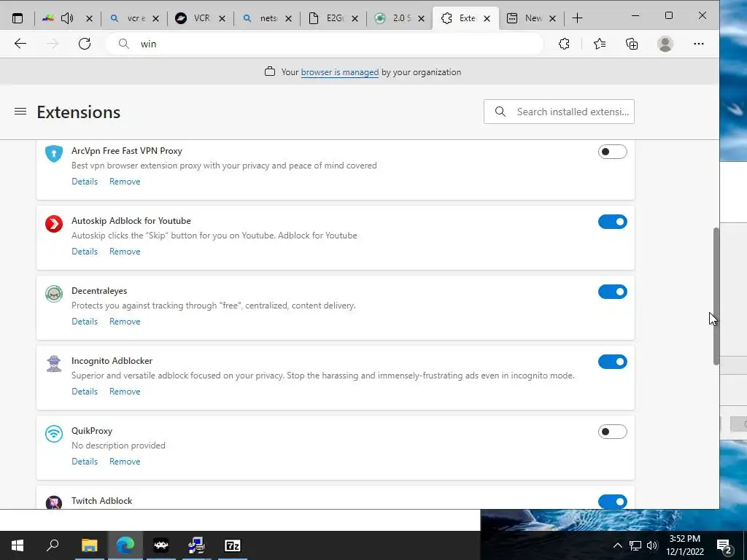Close the Extensions tab
Image resolution: width=747 pixels, height=560 pixels.
point(487,18)
